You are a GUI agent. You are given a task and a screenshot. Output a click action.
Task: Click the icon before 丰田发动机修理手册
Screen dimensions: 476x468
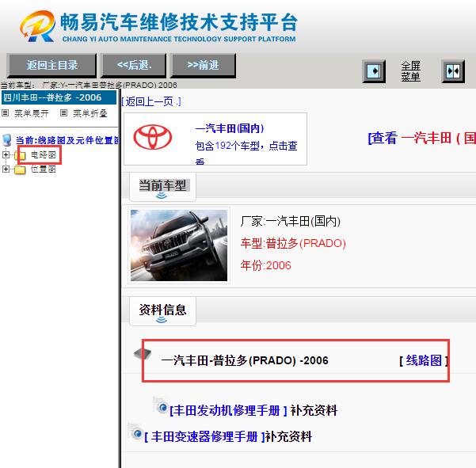(161, 405)
